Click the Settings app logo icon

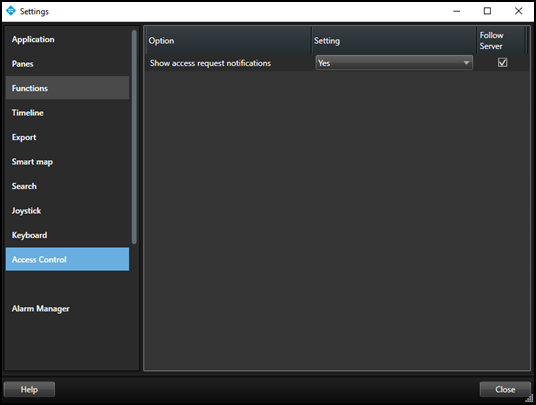(x=11, y=11)
